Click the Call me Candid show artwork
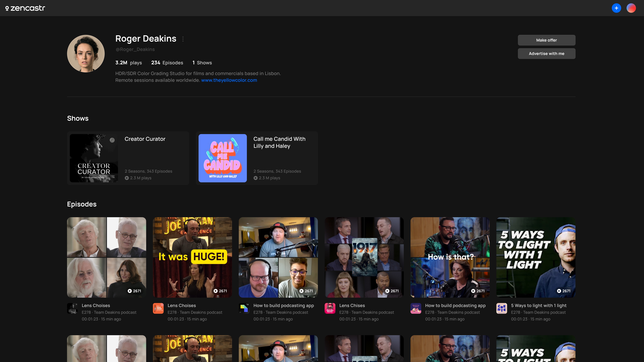 click(x=223, y=158)
